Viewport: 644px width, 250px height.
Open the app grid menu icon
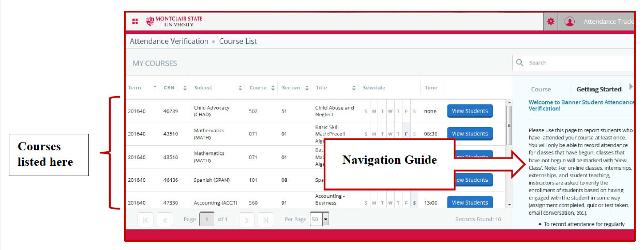tap(135, 22)
